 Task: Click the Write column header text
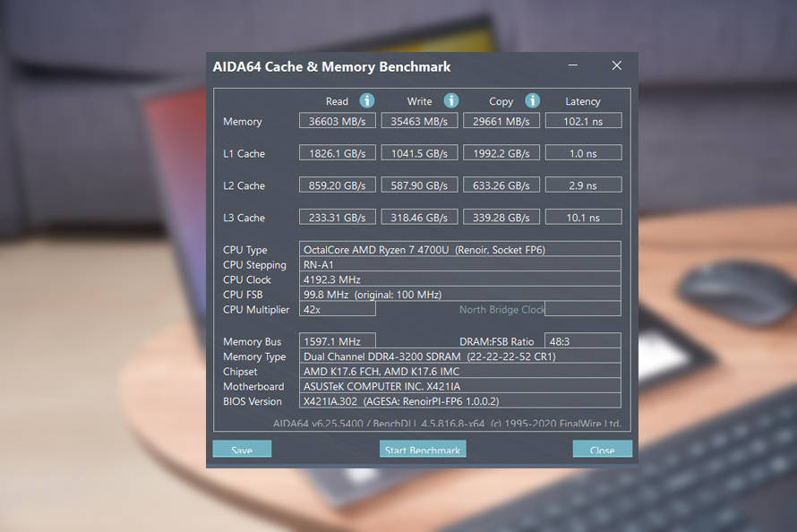[419, 101]
